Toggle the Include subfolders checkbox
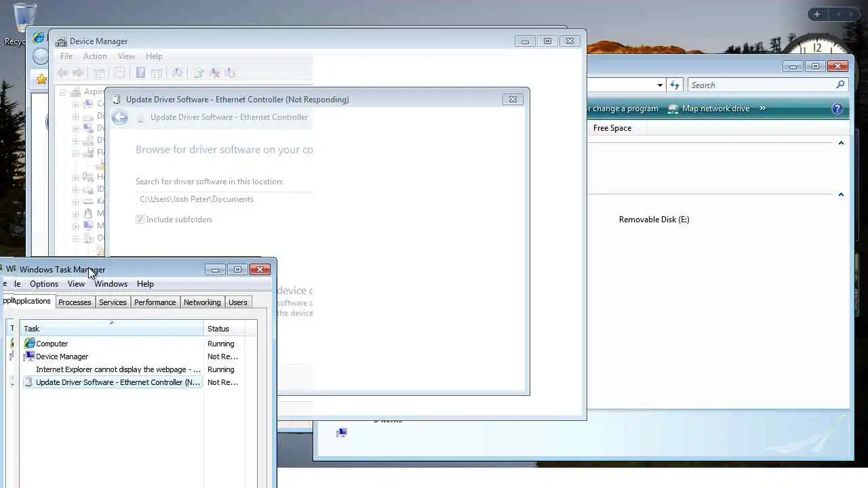868x488 pixels. [140, 220]
